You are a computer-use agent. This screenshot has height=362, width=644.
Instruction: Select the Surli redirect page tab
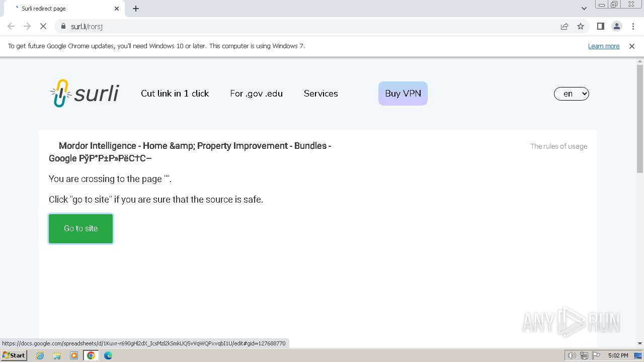64,9
